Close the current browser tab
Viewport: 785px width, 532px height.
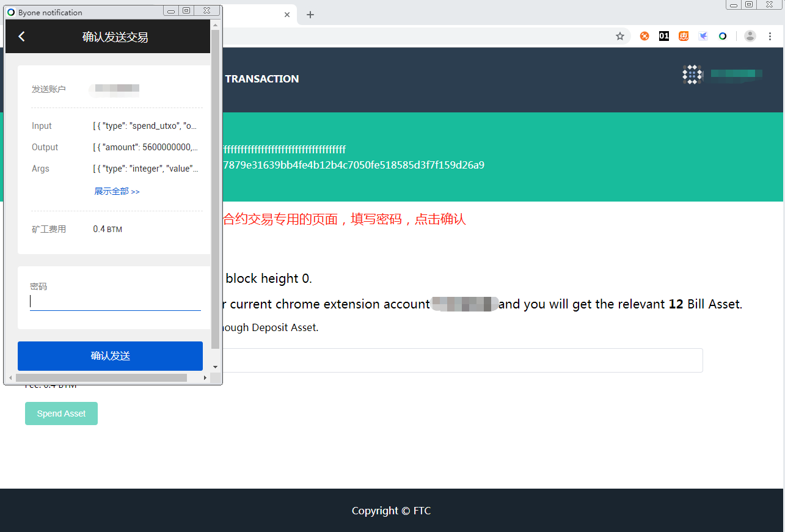pyautogui.click(x=287, y=15)
